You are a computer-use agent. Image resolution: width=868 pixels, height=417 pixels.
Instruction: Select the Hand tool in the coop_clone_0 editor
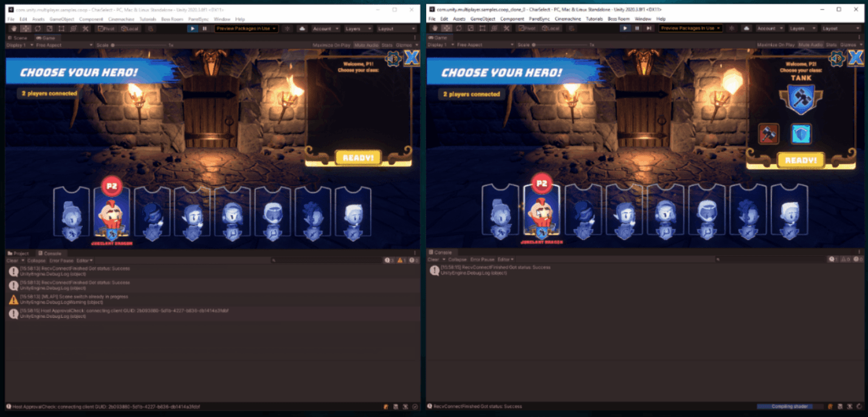[x=434, y=29]
